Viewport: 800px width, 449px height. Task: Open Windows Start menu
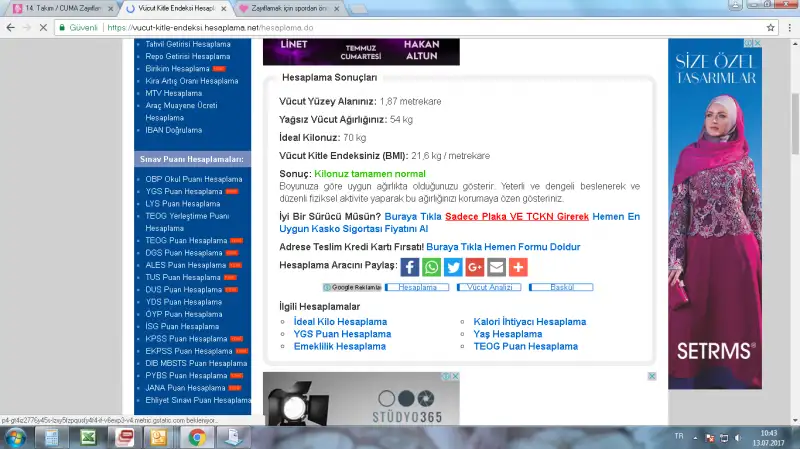coord(15,438)
